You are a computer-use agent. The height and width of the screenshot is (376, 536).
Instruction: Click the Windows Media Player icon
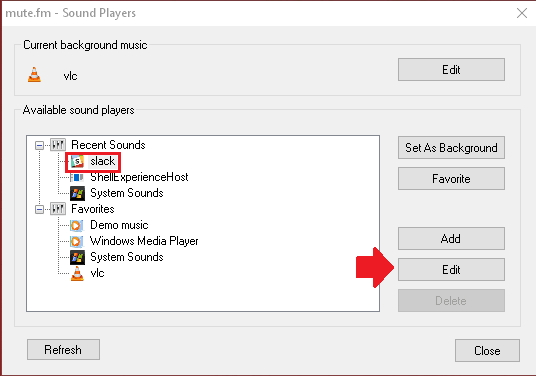click(x=77, y=241)
